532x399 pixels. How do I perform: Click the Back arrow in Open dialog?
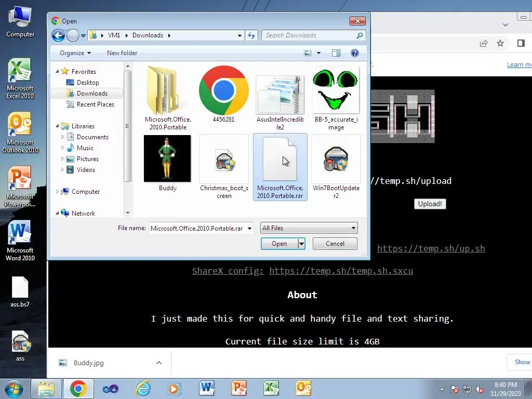[58, 35]
